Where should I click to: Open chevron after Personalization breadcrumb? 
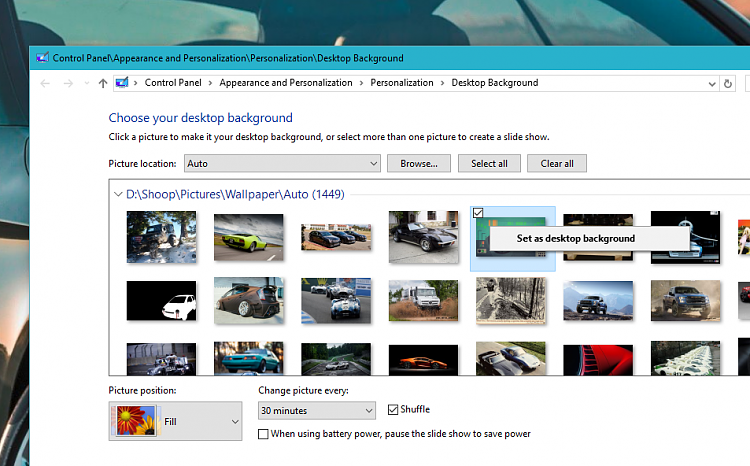442,83
